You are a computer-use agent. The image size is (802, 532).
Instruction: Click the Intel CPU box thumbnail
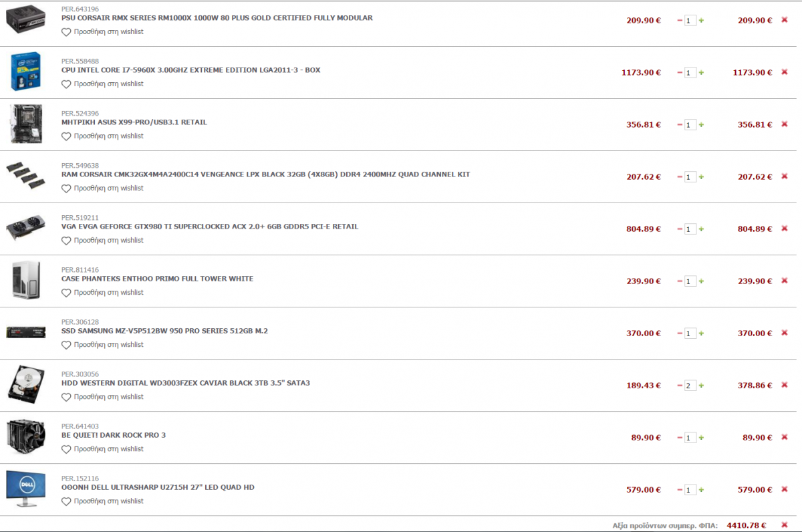point(26,72)
